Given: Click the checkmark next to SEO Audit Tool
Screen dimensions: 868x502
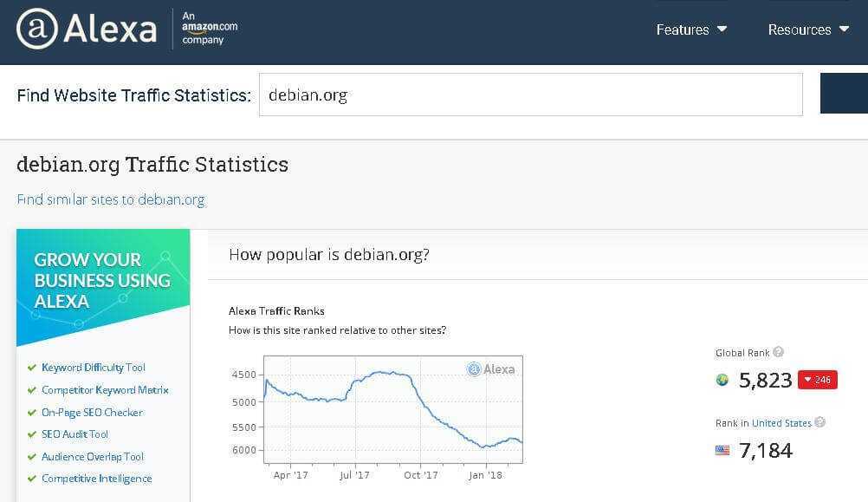Looking at the screenshot, I should (31, 434).
